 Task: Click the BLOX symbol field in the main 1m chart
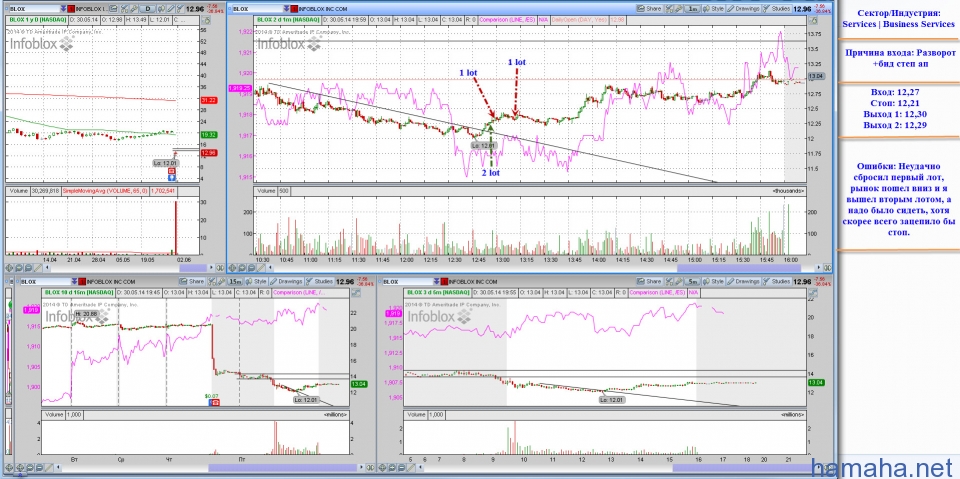257,9
